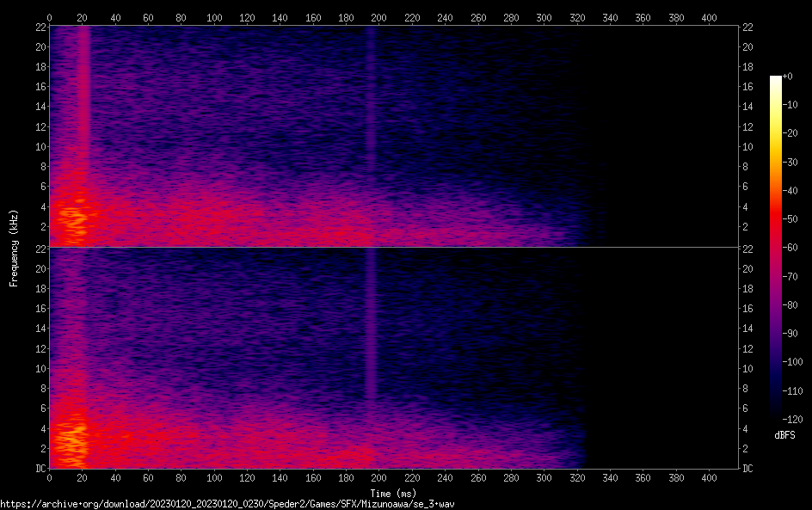Click the 100 ms tick on the top time axis
Viewport: 812px width, 510px height.
(214, 17)
